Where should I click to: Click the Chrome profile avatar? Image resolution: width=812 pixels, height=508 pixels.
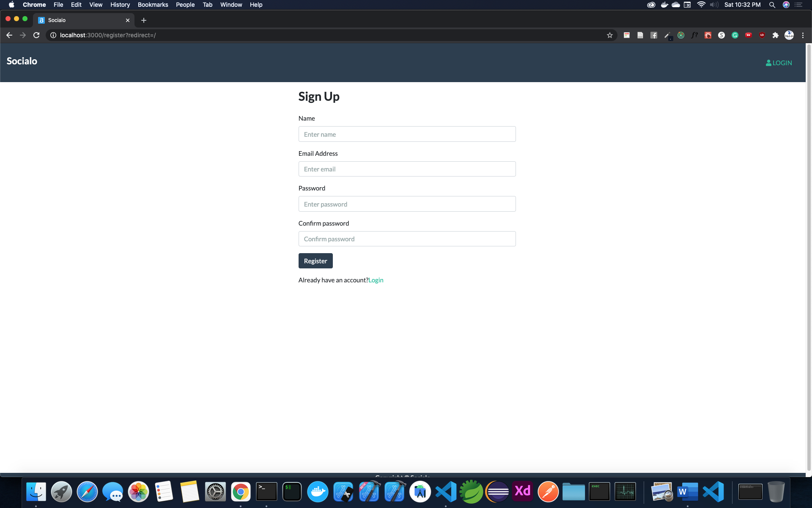[789, 35]
